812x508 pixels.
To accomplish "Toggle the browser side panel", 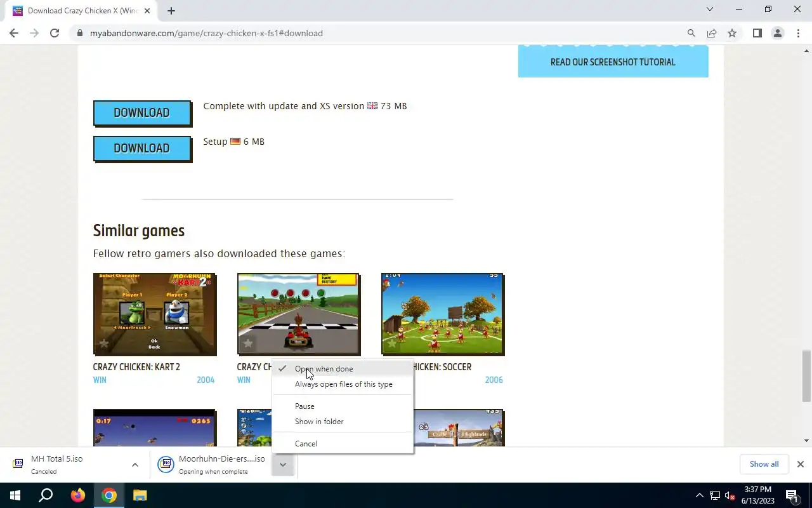I will coord(757,33).
